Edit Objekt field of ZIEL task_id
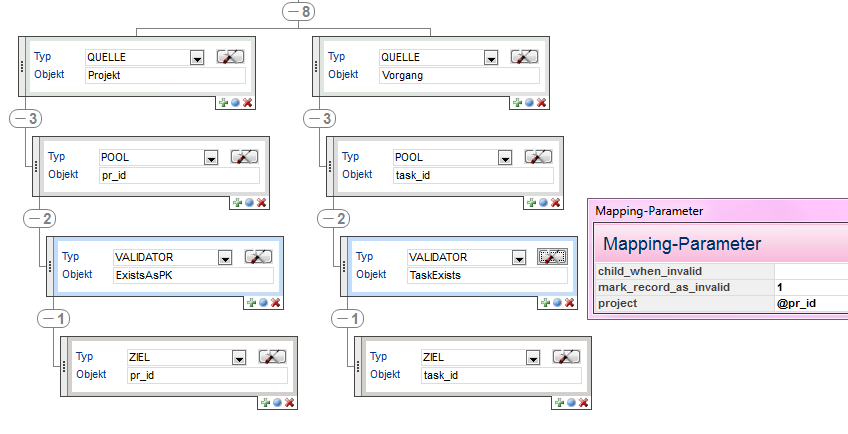 pos(501,376)
